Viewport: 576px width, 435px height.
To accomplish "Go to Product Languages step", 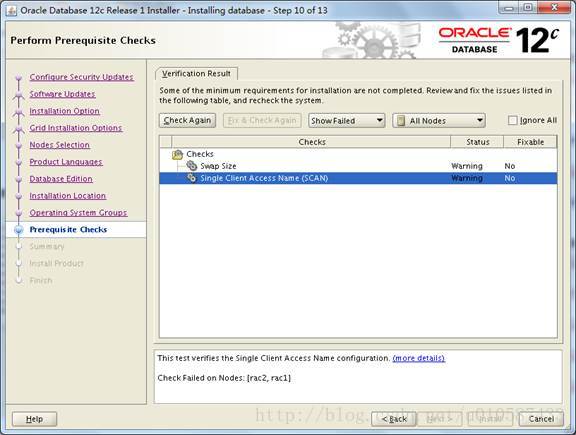I will coord(66,162).
